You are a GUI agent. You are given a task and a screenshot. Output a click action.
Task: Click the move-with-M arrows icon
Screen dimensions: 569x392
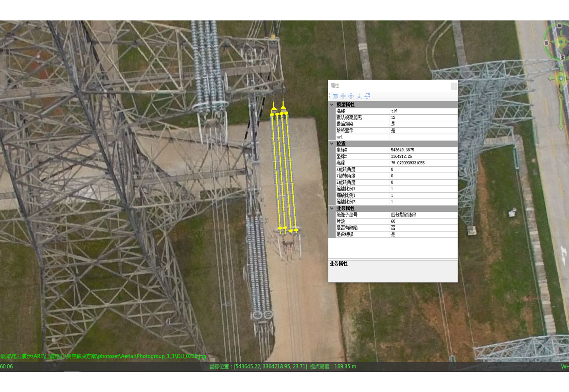[x=367, y=96]
